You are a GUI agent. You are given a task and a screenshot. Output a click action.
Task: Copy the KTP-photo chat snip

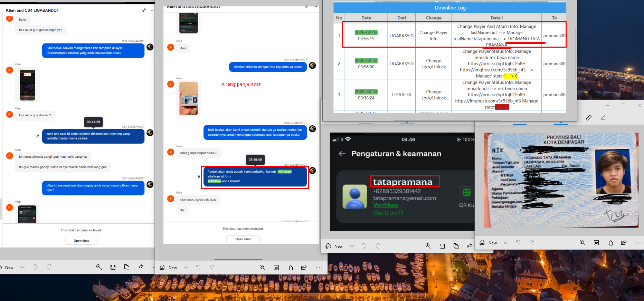click(x=290, y=268)
